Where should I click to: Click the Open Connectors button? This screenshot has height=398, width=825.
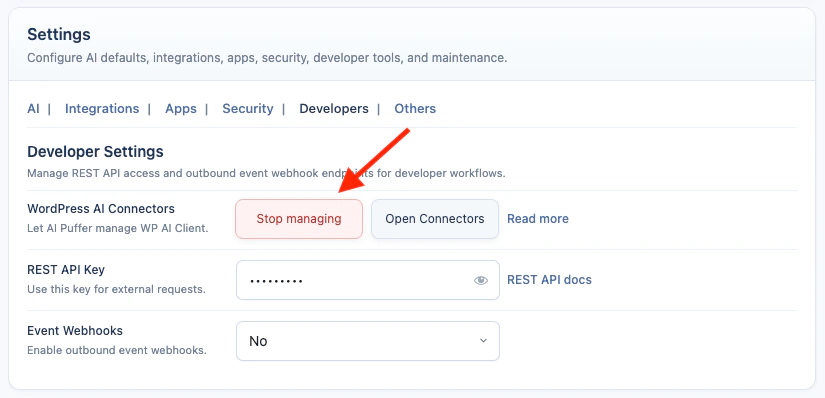(435, 219)
